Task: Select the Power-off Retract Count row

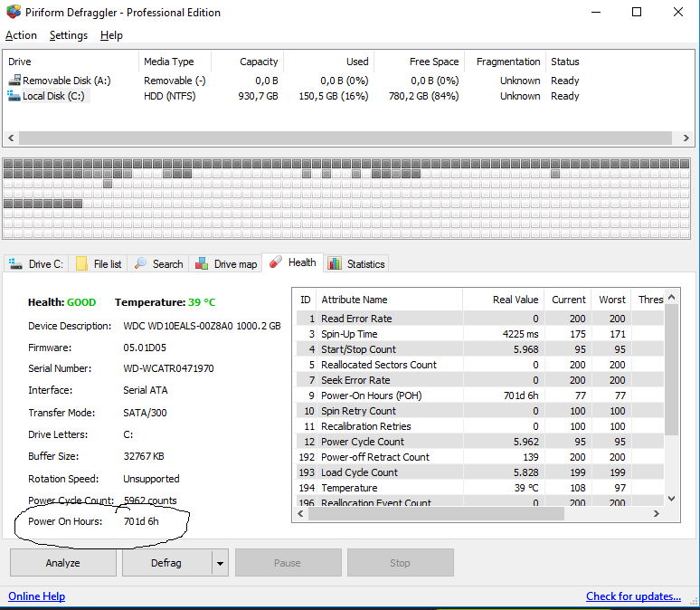Action: [480, 457]
